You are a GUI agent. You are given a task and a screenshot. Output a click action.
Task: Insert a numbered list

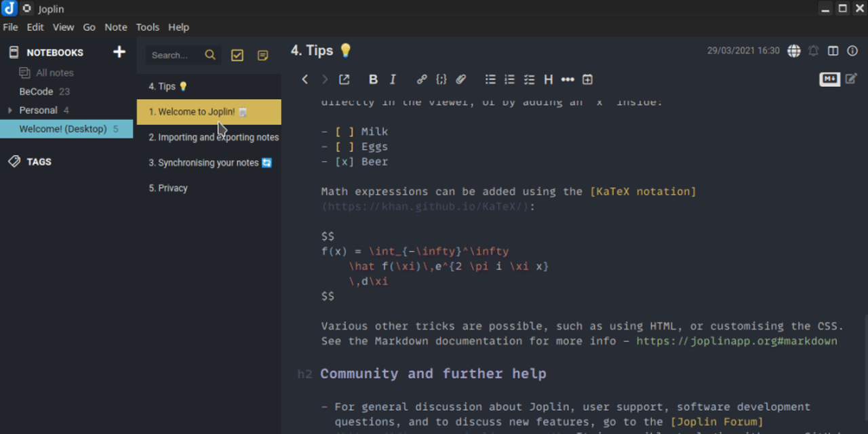(509, 79)
